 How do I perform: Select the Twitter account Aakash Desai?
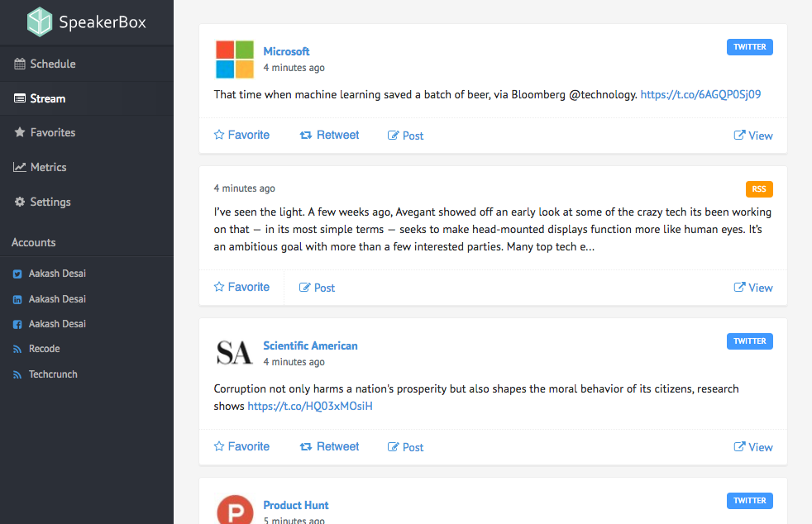57,274
